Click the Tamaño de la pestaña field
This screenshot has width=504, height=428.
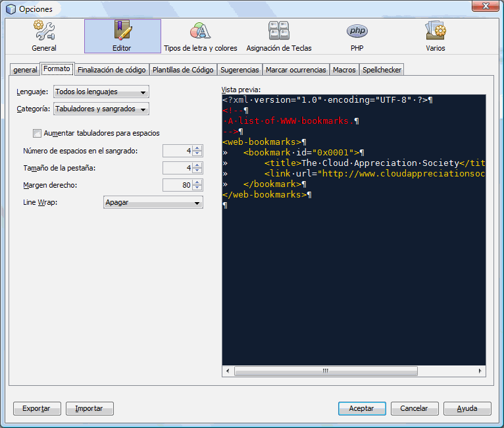(x=178, y=168)
